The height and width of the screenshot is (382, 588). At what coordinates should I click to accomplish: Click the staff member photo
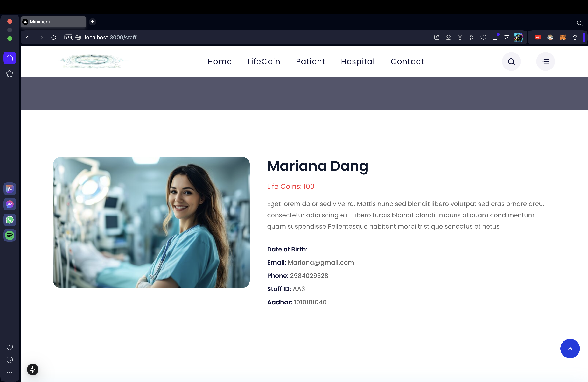tap(151, 222)
